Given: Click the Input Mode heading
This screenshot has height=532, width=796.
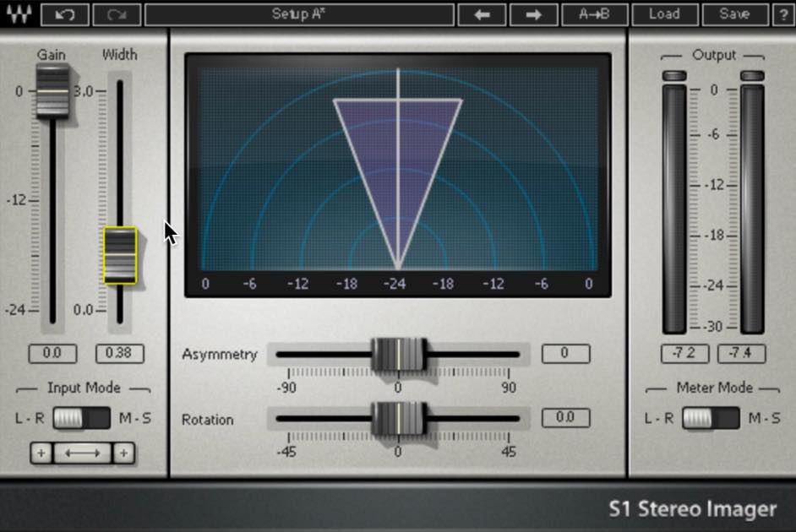Looking at the screenshot, I should tap(84, 388).
